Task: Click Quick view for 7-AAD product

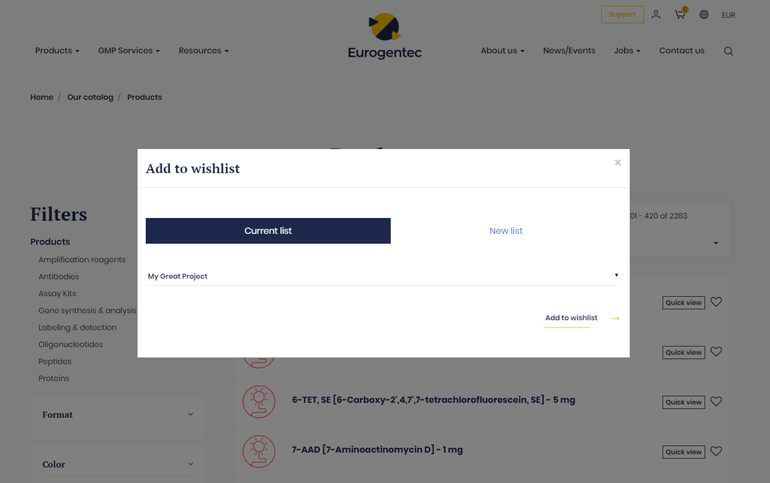Action: point(683,452)
